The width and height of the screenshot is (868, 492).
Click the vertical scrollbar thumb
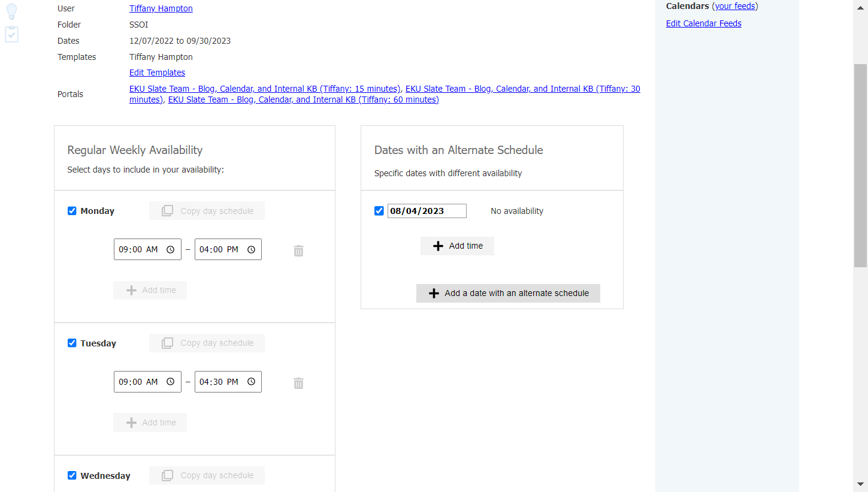click(x=860, y=165)
